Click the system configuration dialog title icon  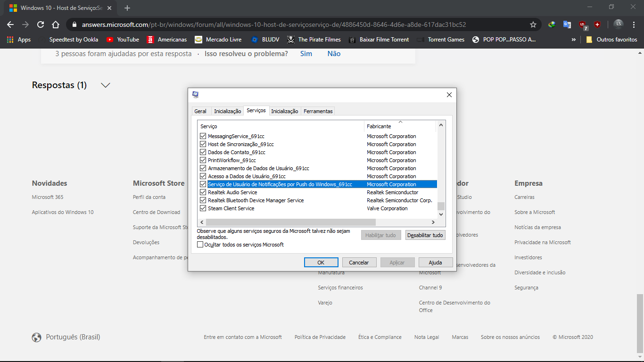[195, 95]
